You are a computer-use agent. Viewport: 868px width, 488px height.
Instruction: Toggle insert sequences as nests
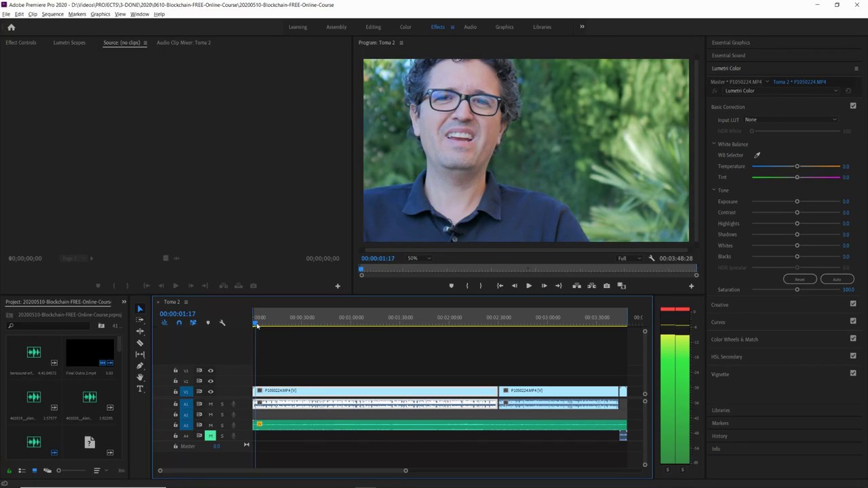[164, 323]
